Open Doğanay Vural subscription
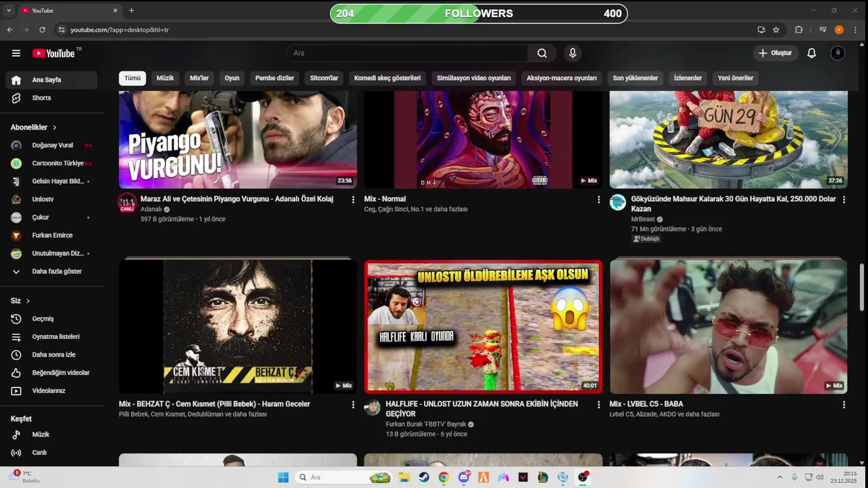This screenshot has width=868, height=488. click(x=52, y=145)
